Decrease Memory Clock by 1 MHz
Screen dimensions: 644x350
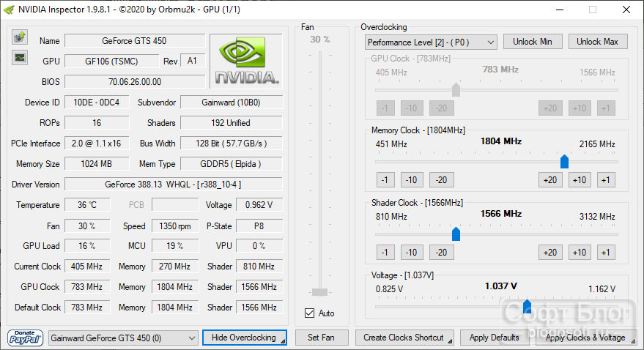tap(385, 179)
